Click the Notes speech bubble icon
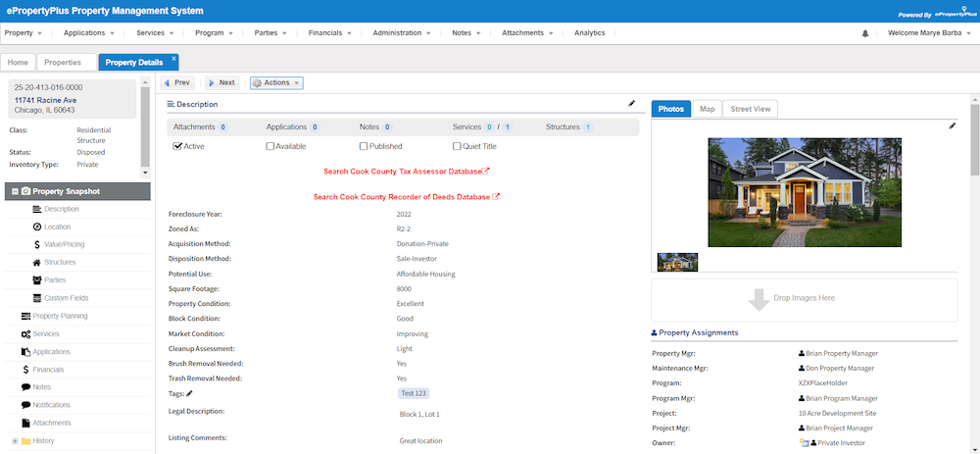 tap(25, 387)
